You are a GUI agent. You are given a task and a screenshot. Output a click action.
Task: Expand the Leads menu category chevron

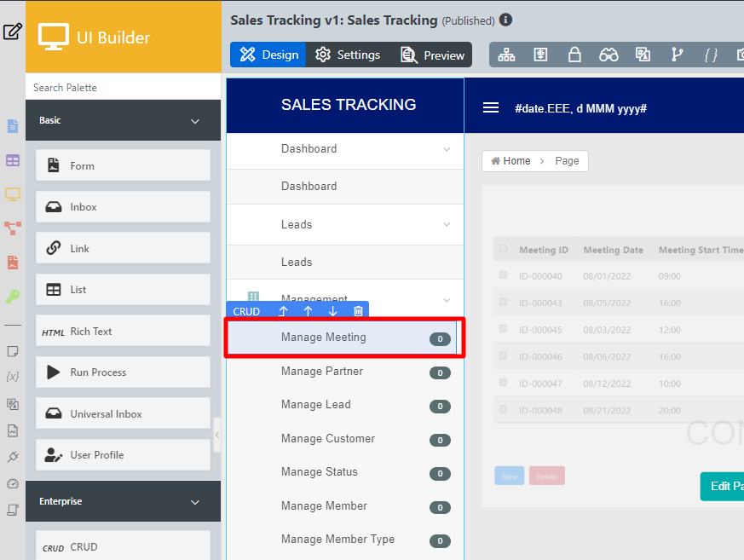click(447, 225)
